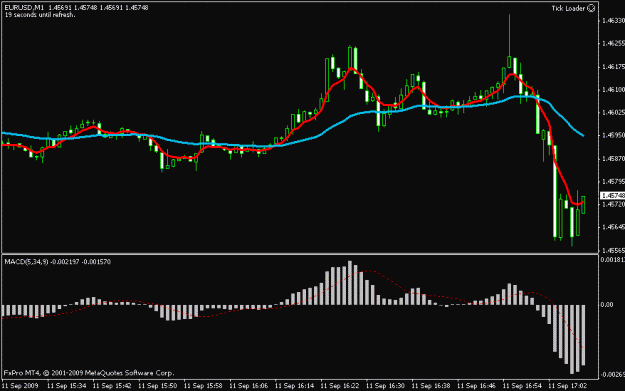
Task: Click the 1.45645 price axis label
Action: [x=613, y=227]
